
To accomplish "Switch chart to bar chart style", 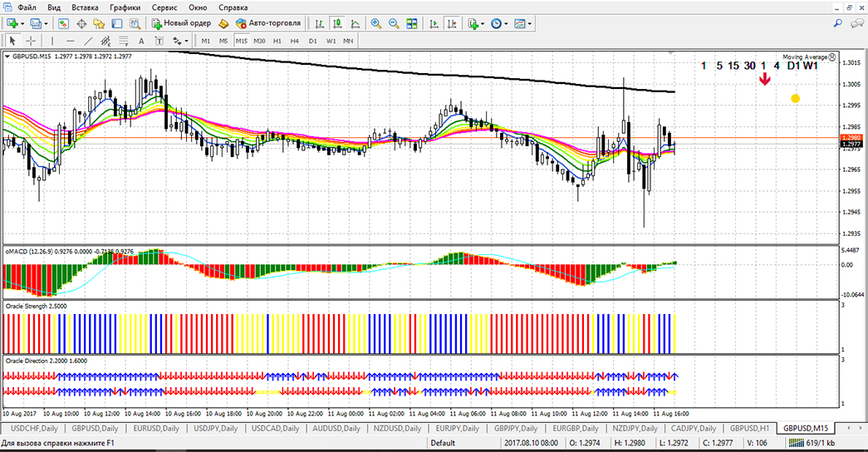I will (320, 23).
